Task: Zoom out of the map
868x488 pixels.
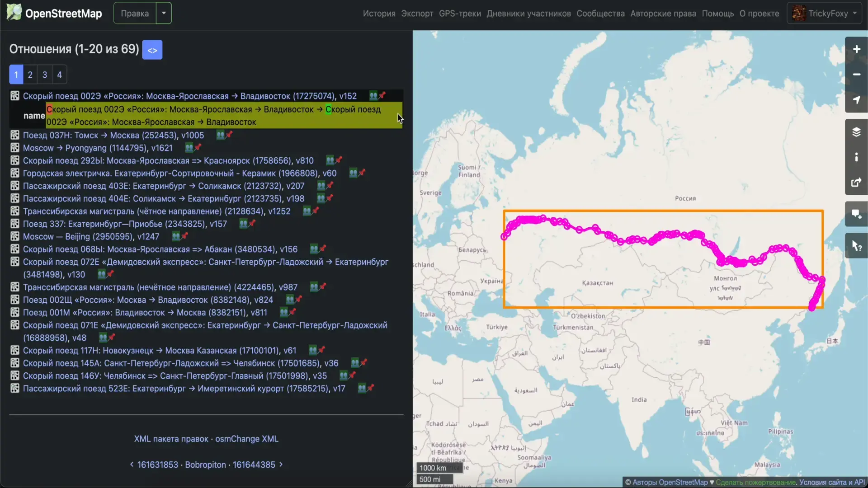Action: (x=856, y=75)
